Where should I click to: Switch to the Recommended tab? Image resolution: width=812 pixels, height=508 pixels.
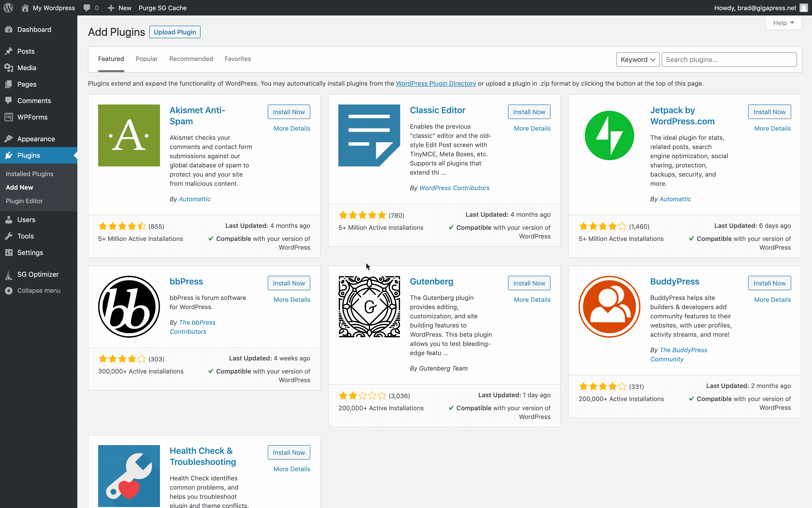(x=191, y=59)
